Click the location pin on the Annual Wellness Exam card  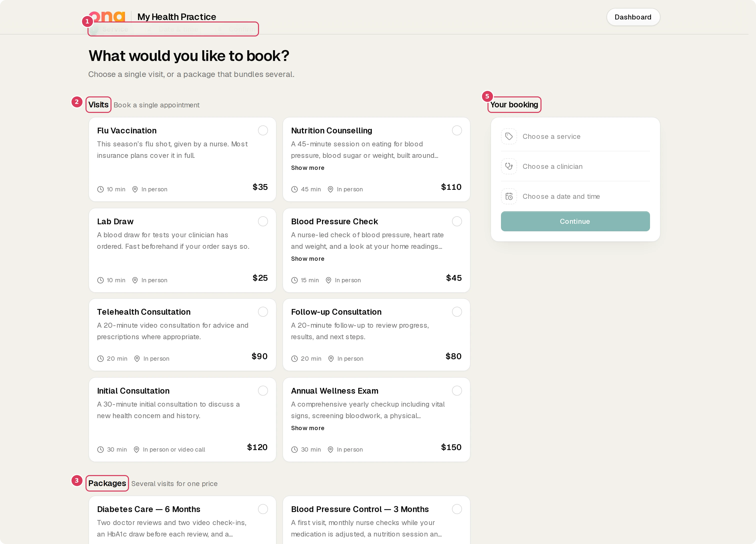point(330,450)
